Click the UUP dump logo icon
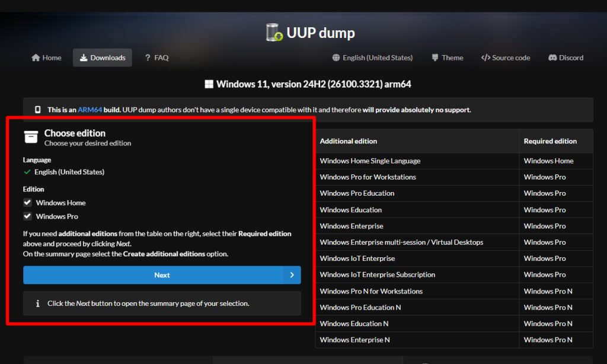The height and width of the screenshot is (364, 607). (274, 33)
